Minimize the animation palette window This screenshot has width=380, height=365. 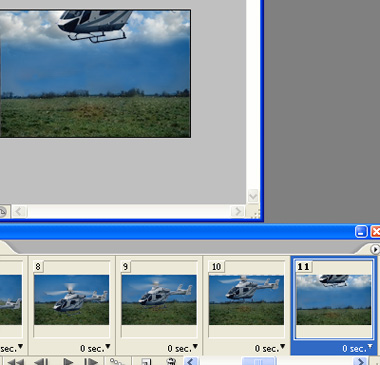tap(361, 231)
